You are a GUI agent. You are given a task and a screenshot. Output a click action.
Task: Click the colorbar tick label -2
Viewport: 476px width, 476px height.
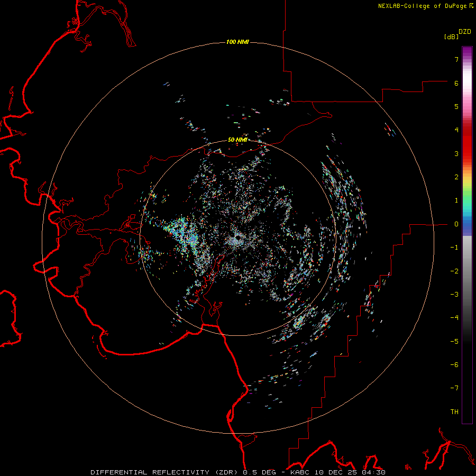(x=454, y=271)
